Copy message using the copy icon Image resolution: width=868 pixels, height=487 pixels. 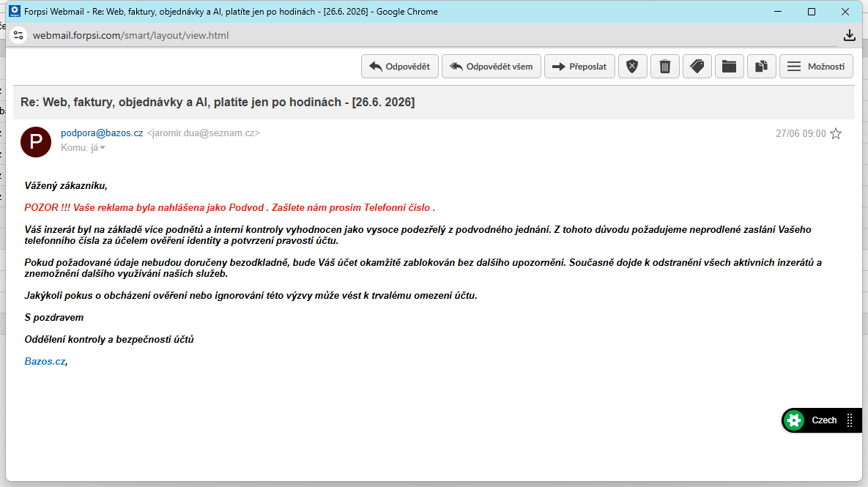[761, 67]
